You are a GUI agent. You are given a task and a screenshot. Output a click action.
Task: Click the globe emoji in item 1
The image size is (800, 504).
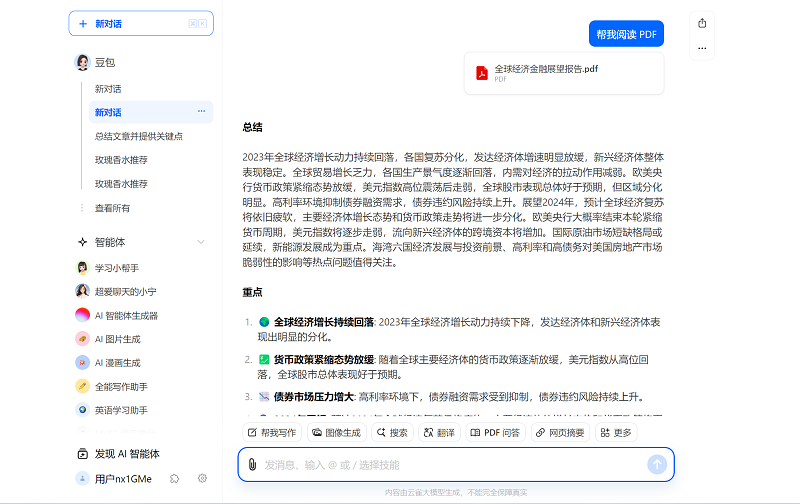264,322
